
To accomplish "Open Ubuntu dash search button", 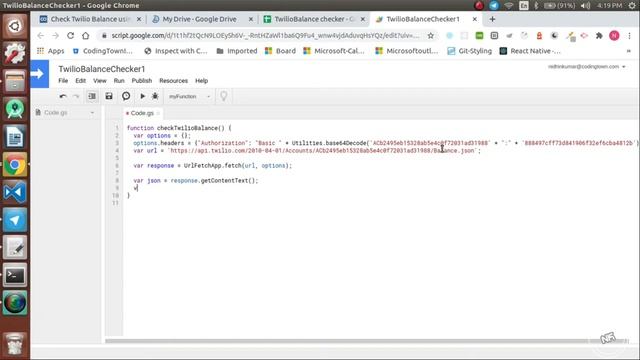I will pyautogui.click(x=15, y=26).
